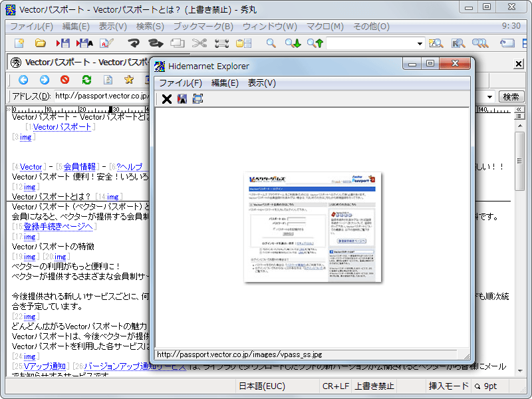Close the tab bar with its X button

519,63
